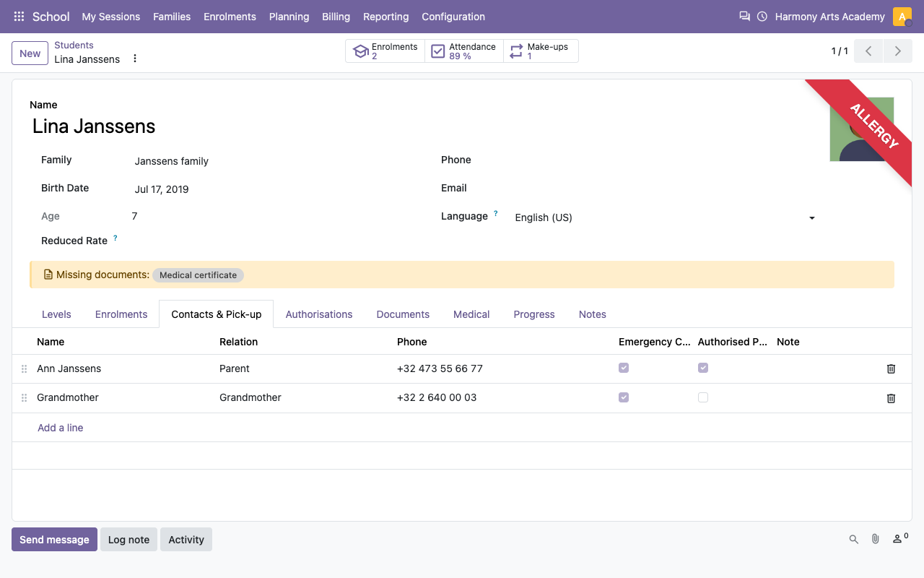Click the attachments paperclip icon
This screenshot has height=578, width=924.
[x=875, y=539]
